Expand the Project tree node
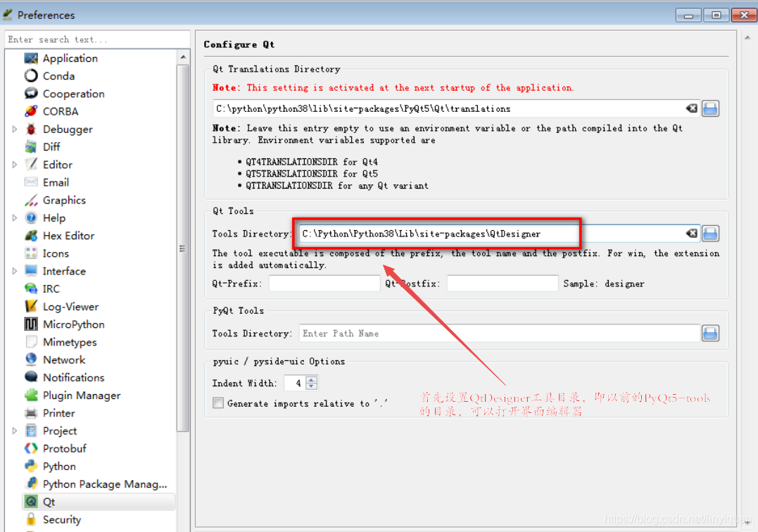Viewport: 758px width, 532px height. (15, 431)
